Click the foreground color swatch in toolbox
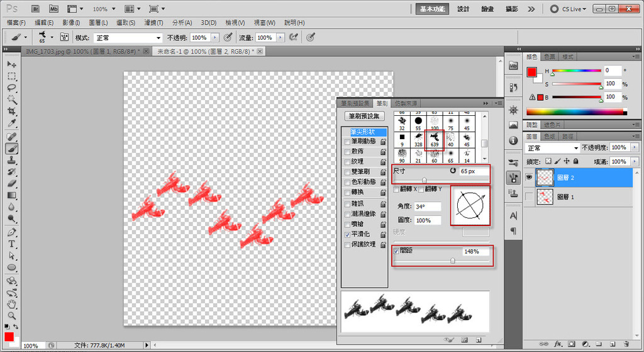This screenshot has height=352, width=644. (x=9, y=337)
